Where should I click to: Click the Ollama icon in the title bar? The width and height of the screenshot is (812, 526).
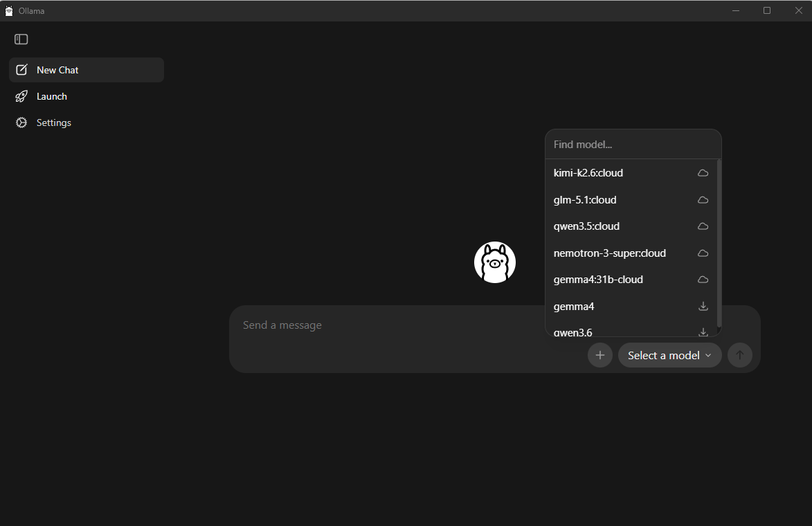point(9,11)
